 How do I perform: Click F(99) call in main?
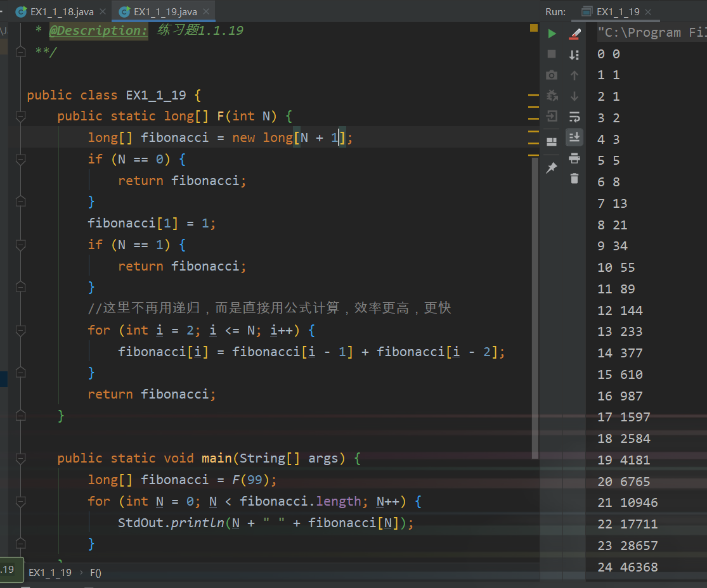250,480
